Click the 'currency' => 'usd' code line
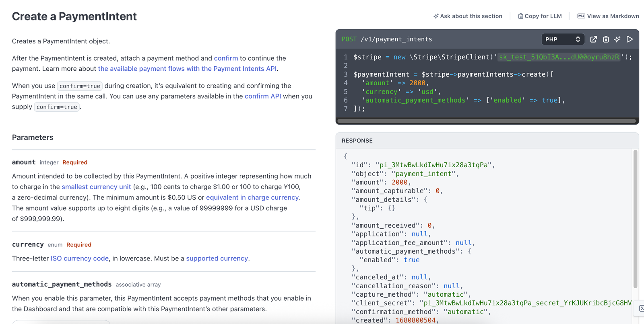The width and height of the screenshot is (644, 324). point(401,92)
